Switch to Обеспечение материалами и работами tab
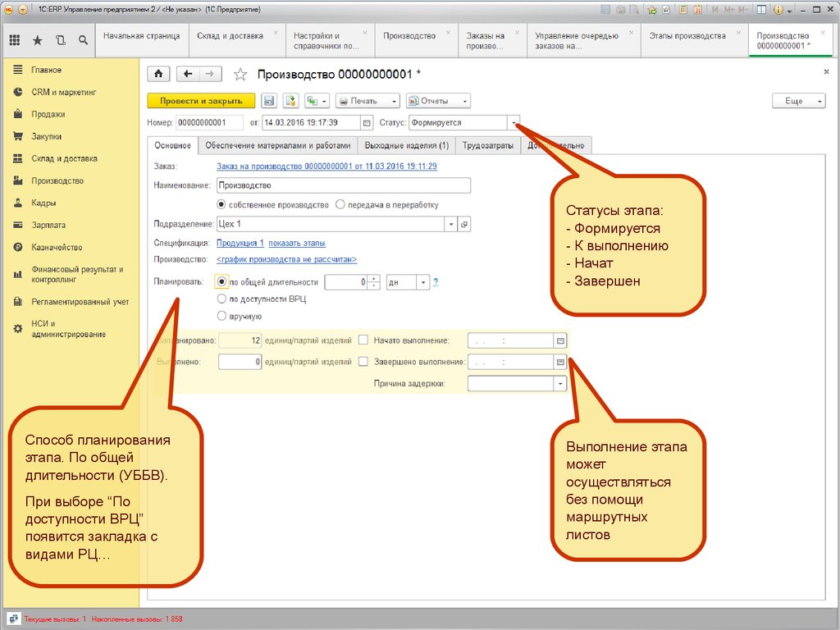The height and width of the screenshot is (630, 840). [277, 145]
